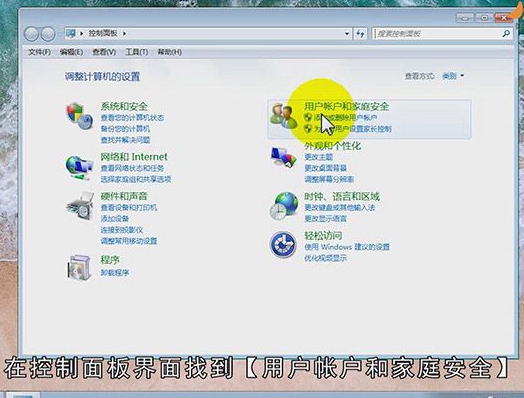
Task: Open the 文件(F) menu
Action: point(39,52)
